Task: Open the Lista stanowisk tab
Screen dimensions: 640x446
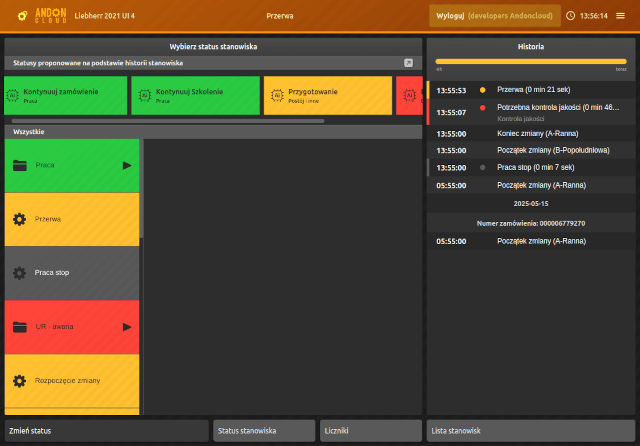Action: coord(531,431)
